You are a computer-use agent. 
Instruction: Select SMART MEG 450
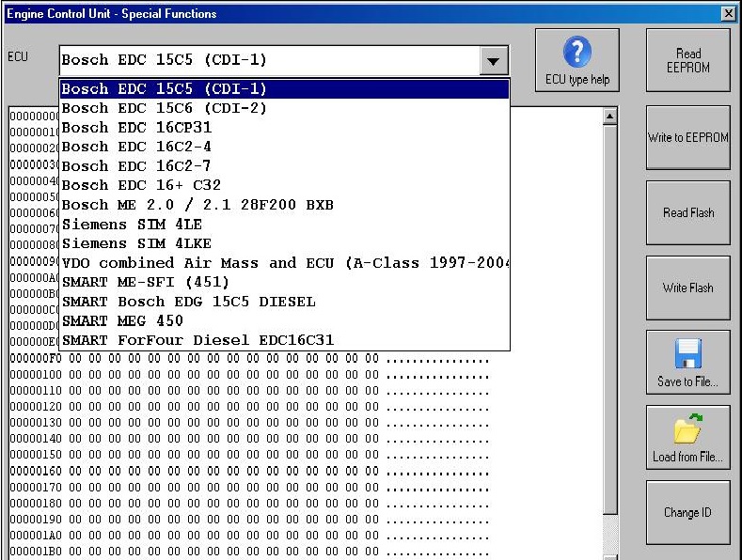284,321
